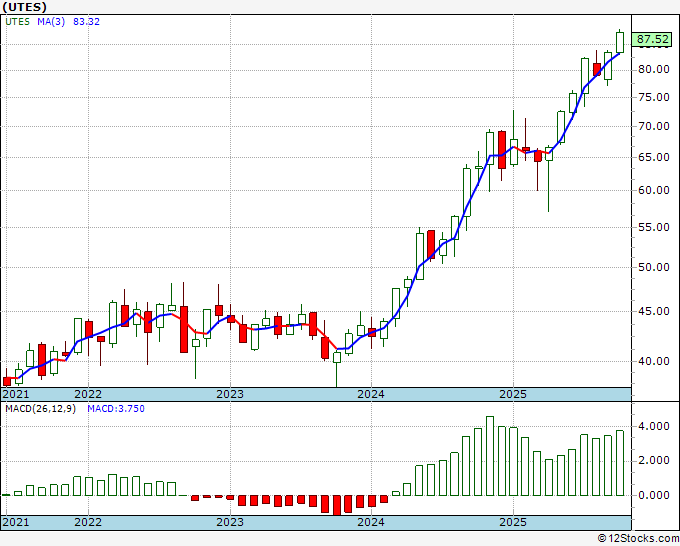Screen dimensions: 680x546
Task: Select the green UTES legend label
Action: (17, 22)
